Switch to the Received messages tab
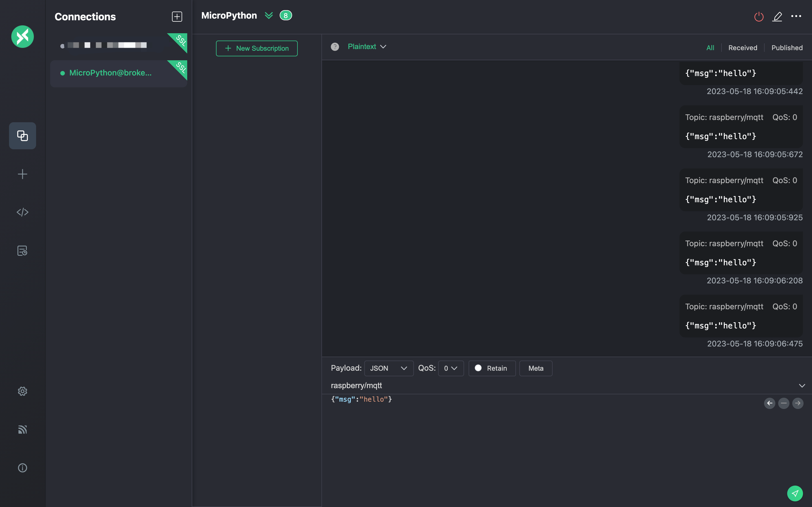The height and width of the screenshot is (507, 812). pos(743,48)
